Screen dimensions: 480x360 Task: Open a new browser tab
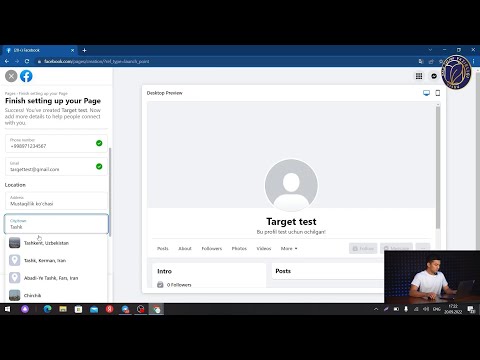point(84,50)
